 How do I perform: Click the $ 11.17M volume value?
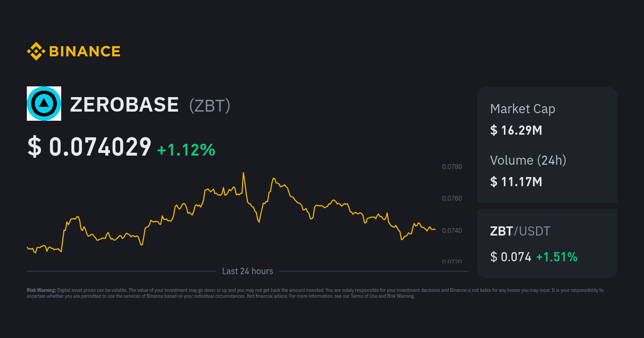[x=516, y=182]
